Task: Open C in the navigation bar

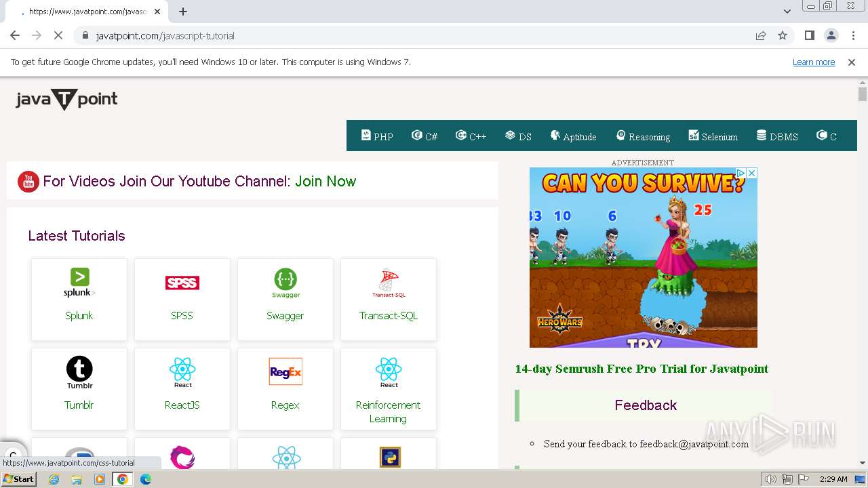Action: pyautogui.click(x=827, y=136)
